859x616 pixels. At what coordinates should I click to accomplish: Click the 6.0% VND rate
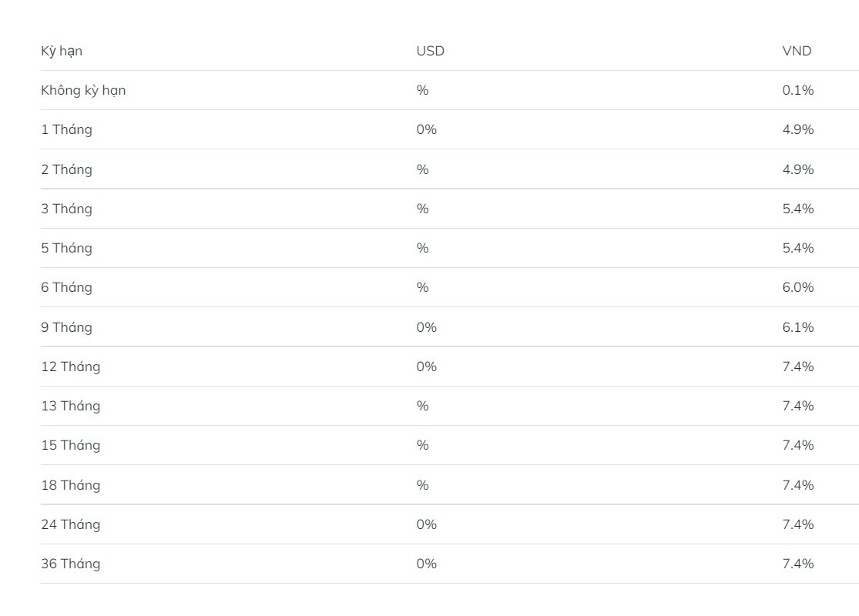pos(797,287)
